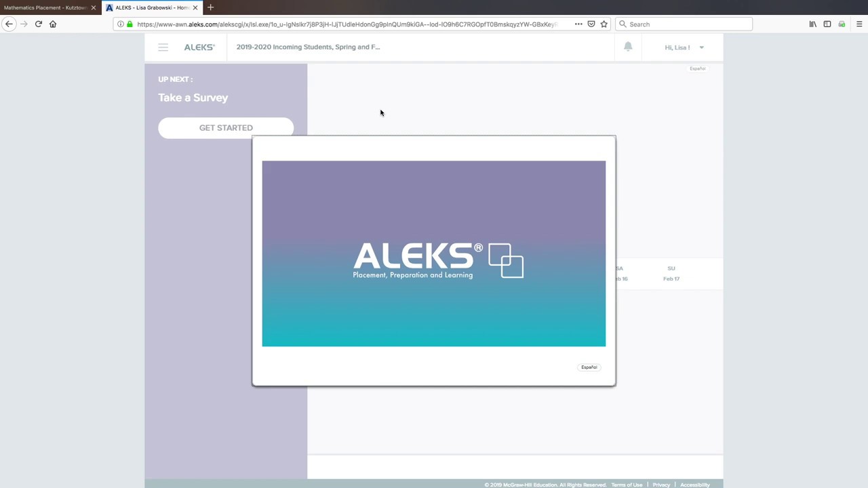Click the ALEKS logo in header
868x488 pixels.
pyautogui.click(x=199, y=47)
